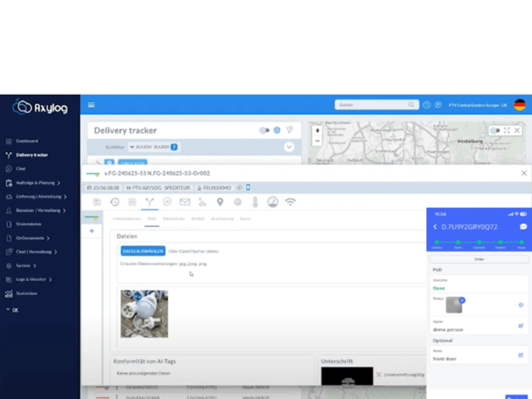Switch to the Karte tab
Viewport: 532px width, 399px height.
[245, 219]
